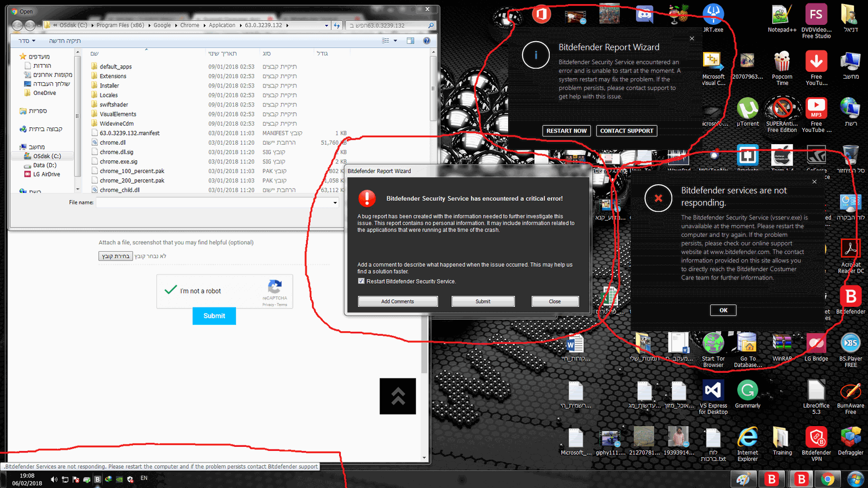Click the Windows Start orb

[855, 479]
